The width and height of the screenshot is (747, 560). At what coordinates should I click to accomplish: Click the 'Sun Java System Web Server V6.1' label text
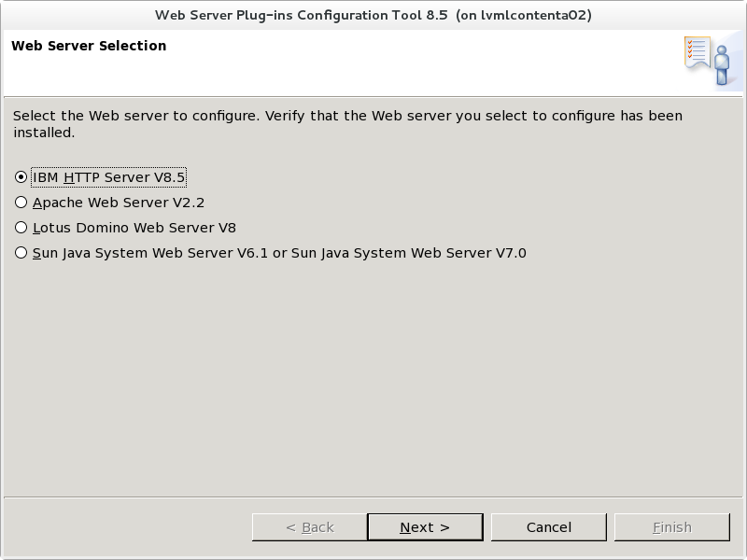[150, 253]
